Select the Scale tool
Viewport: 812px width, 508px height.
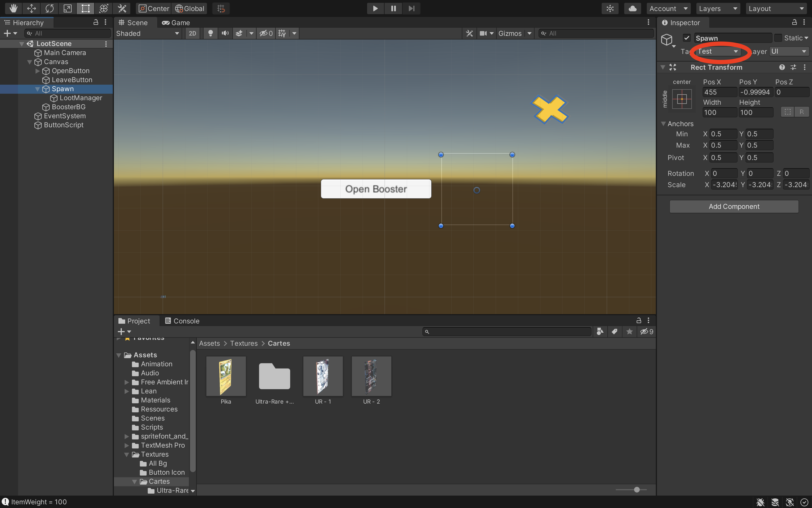coord(67,8)
